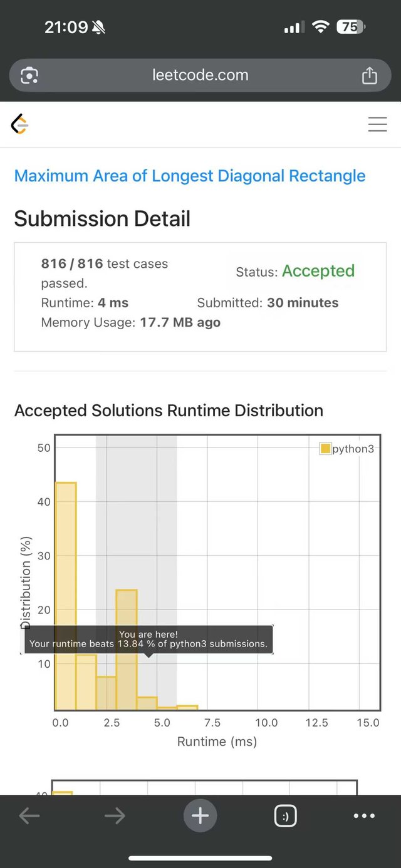Open the hamburger navigation menu

[x=377, y=125]
